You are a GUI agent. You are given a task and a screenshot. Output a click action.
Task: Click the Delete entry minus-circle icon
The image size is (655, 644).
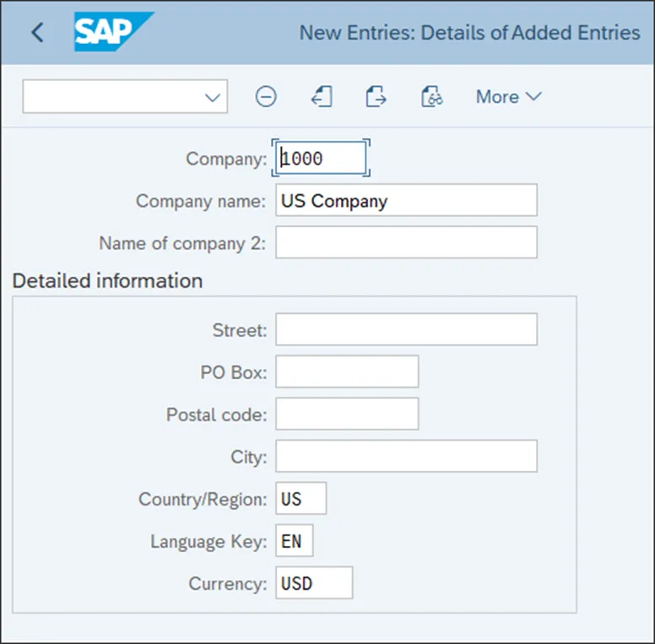pos(266,97)
